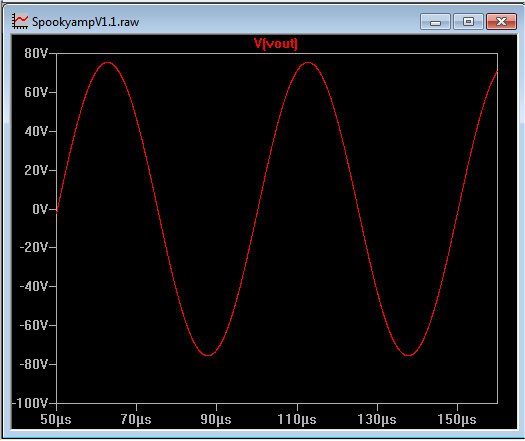Screen dimensions: 525x441
Task: Click the waveform icon in title bar
Action: tap(20, 22)
